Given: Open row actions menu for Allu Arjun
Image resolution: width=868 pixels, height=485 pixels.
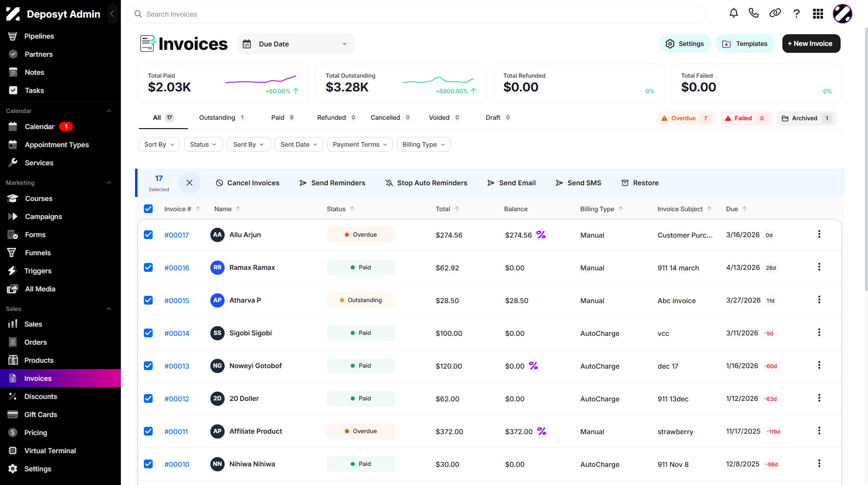Looking at the screenshot, I should [819, 234].
